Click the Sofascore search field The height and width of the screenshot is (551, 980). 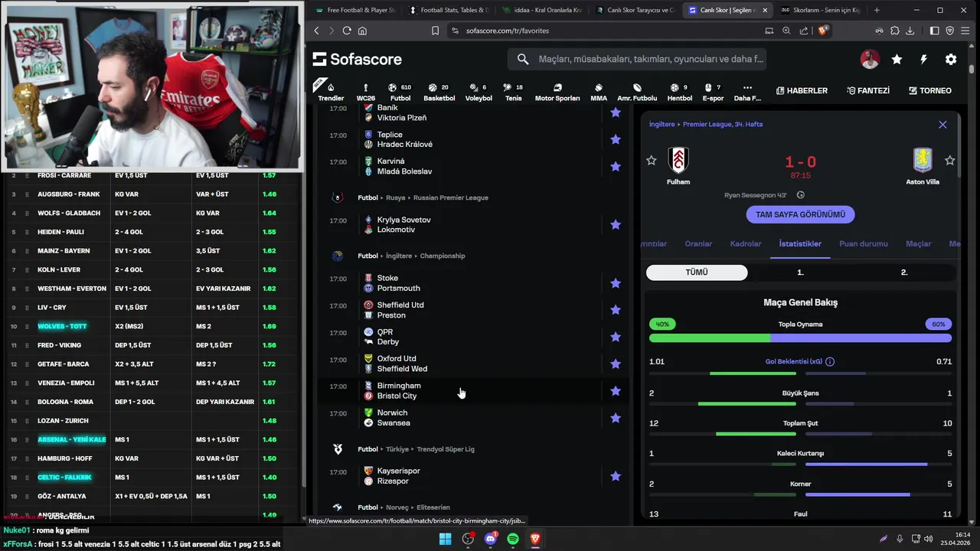636,59
